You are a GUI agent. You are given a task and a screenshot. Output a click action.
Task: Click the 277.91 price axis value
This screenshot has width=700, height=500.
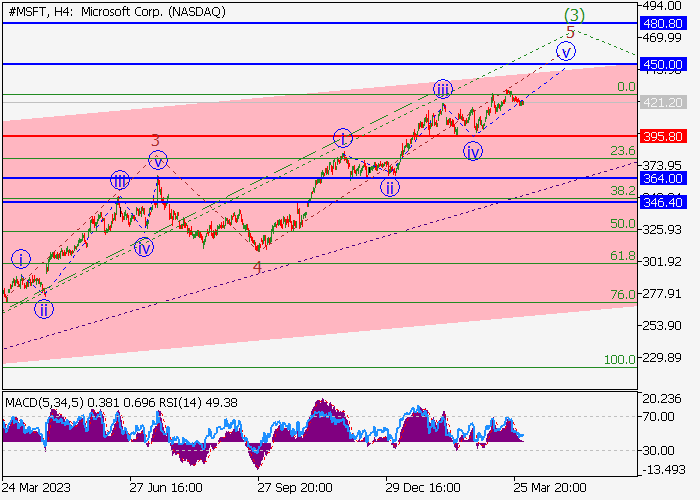(x=662, y=294)
